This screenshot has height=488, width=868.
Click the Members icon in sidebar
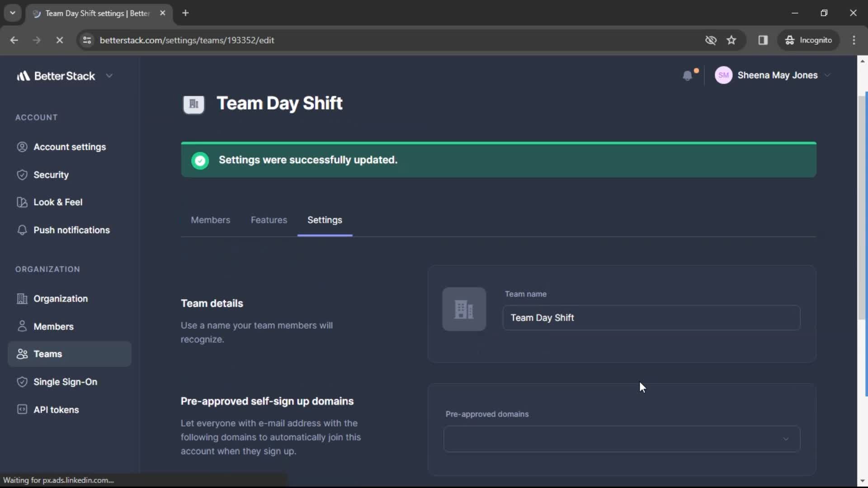[21, 326]
